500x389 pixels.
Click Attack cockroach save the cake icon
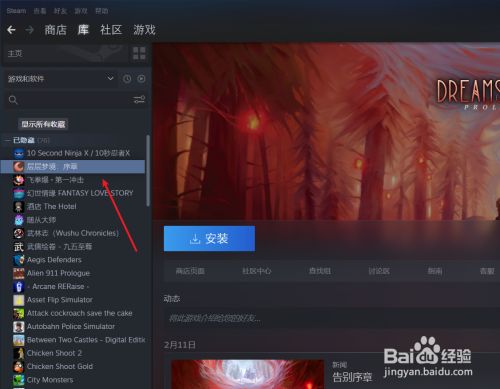click(19, 313)
